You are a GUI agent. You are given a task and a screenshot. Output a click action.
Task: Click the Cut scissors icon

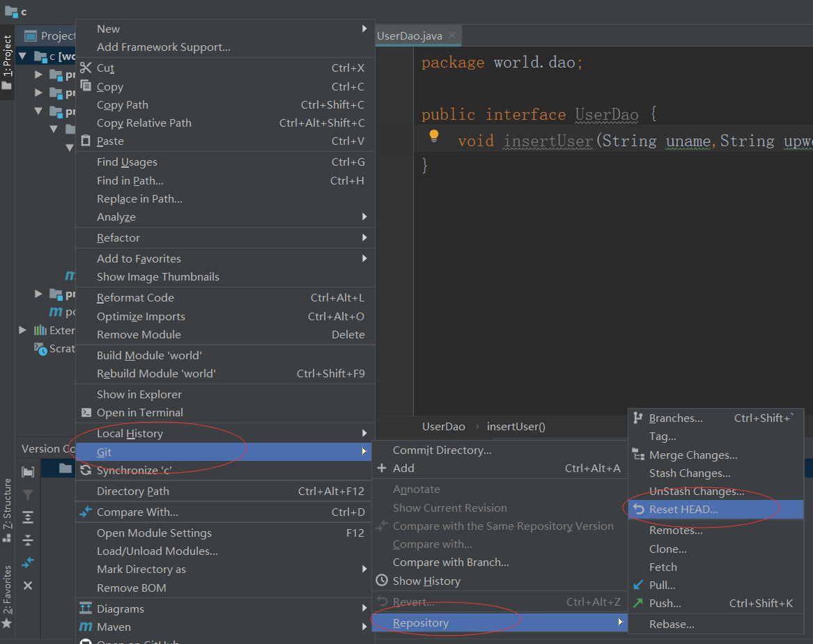pyautogui.click(x=86, y=68)
